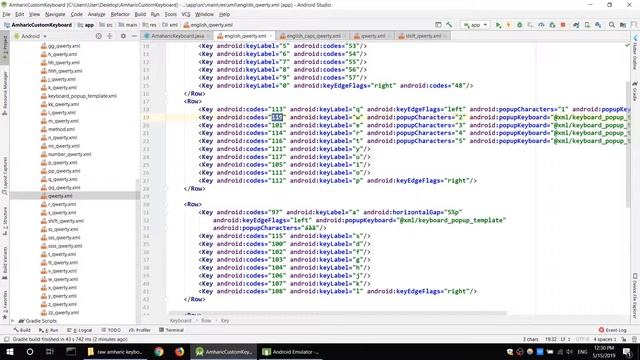Open the TODO tool window

(111, 330)
